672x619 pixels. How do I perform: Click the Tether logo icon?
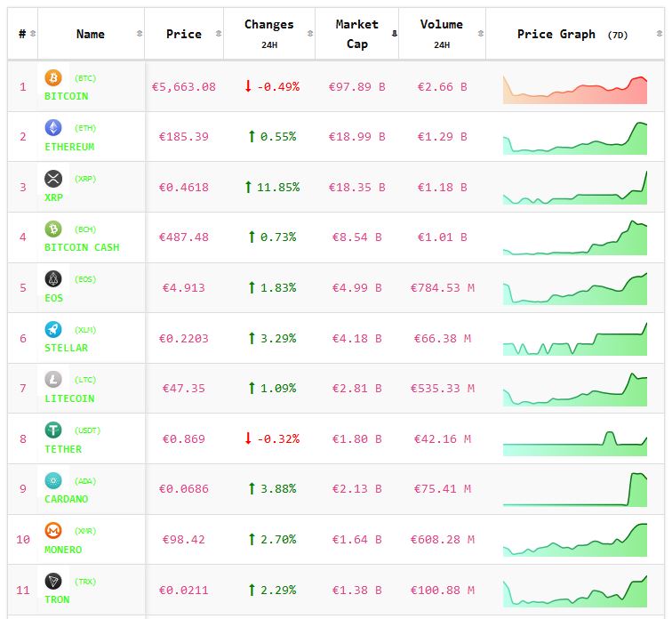pos(53,430)
